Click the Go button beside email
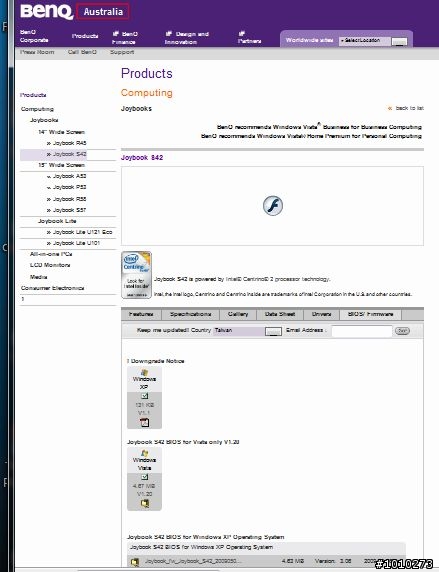This screenshot has height=572, width=439. click(x=402, y=331)
